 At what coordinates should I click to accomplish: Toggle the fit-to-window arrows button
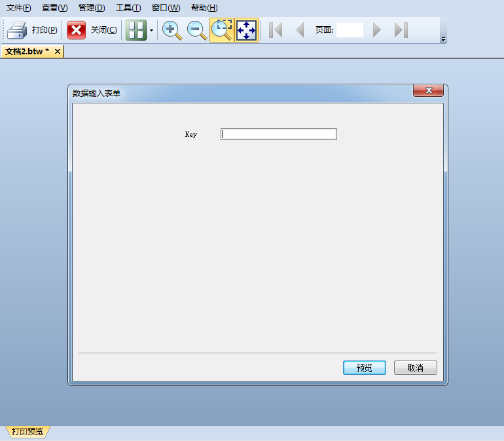pyautogui.click(x=247, y=30)
